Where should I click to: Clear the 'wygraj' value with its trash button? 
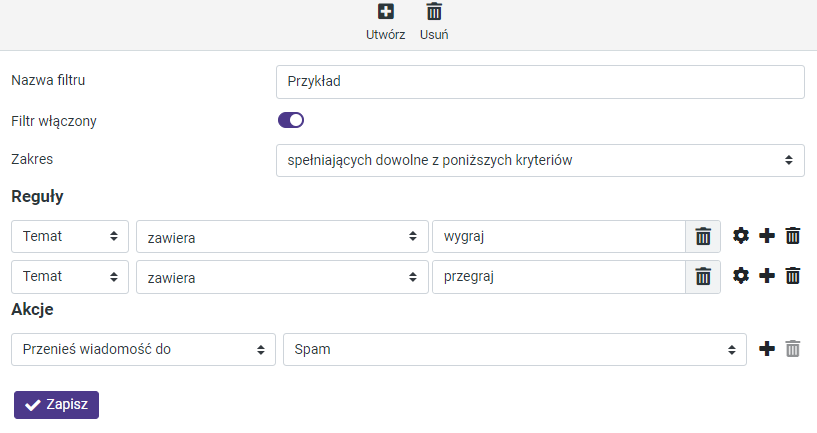click(703, 237)
